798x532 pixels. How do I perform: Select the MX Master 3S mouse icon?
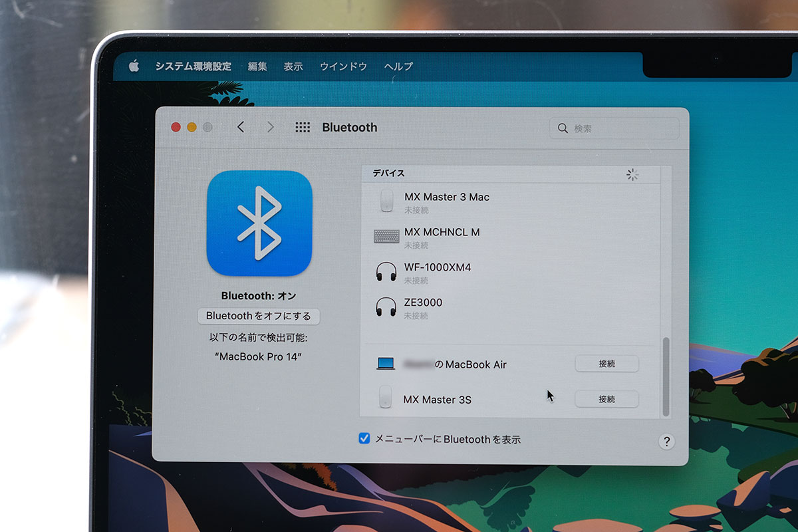(x=386, y=398)
